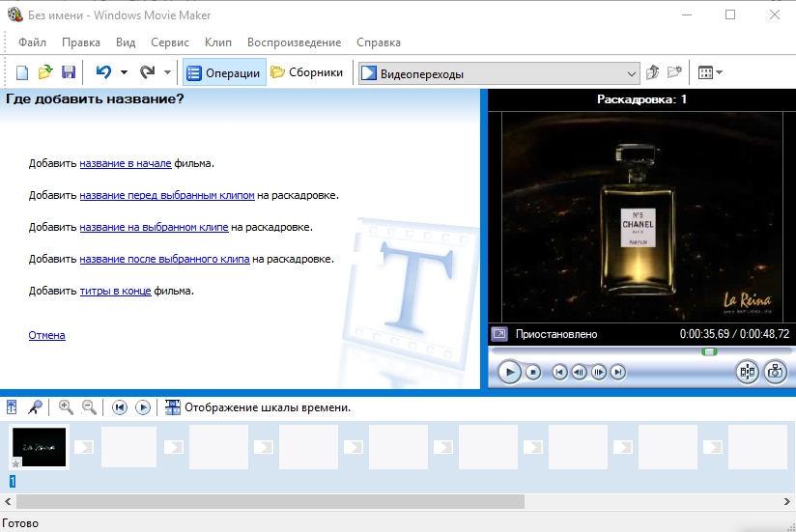Click the first transition cell after clip 1
Viewport: 796px width, 532px height.
coord(84,447)
